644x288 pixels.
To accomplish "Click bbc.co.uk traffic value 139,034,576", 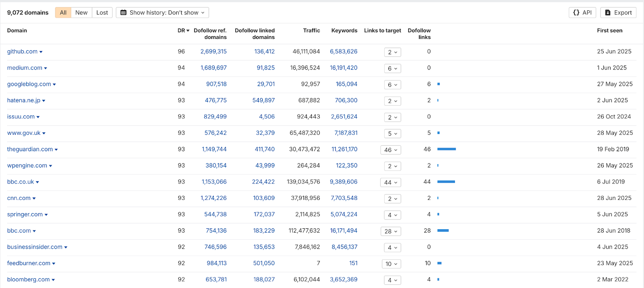I will coord(303,182).
